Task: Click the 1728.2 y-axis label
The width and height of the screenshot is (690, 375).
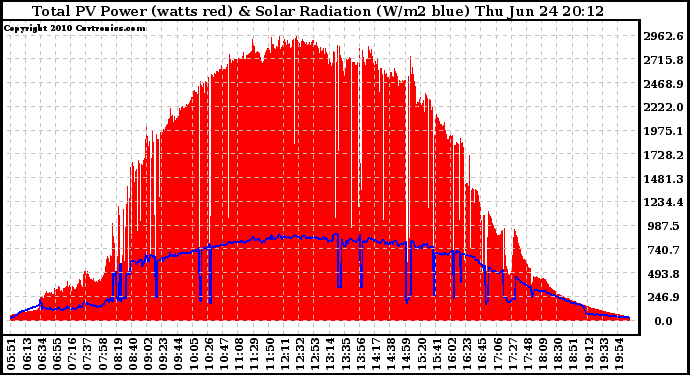Action: point(664,155)
